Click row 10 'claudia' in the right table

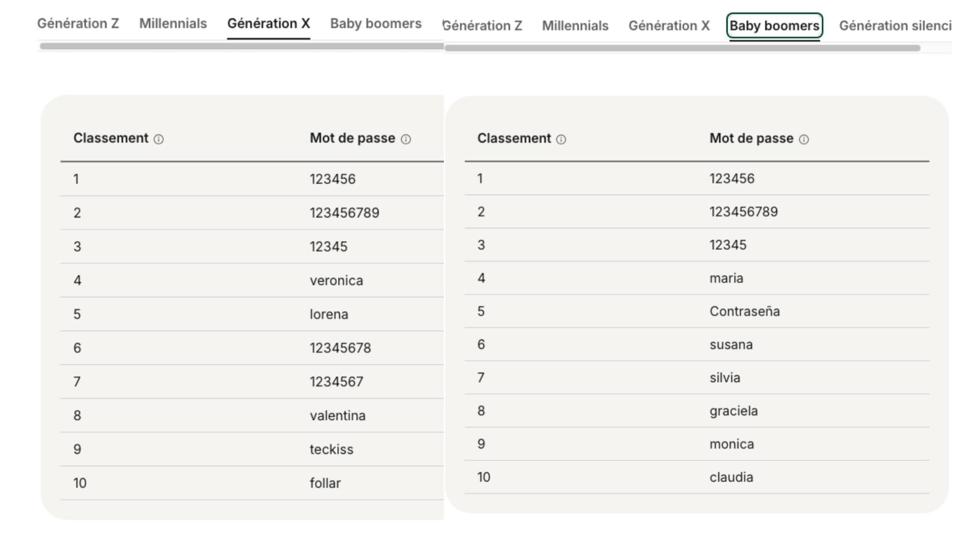[x=731, y=477]
